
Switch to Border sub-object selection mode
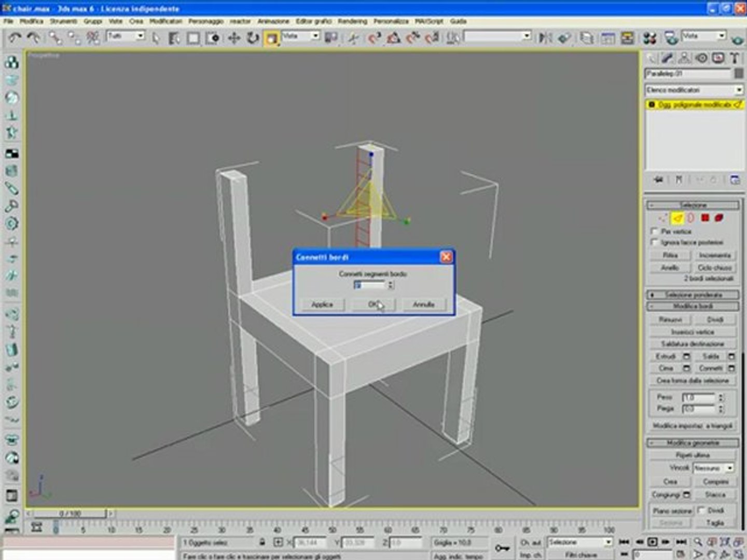(x=690, y=218)
